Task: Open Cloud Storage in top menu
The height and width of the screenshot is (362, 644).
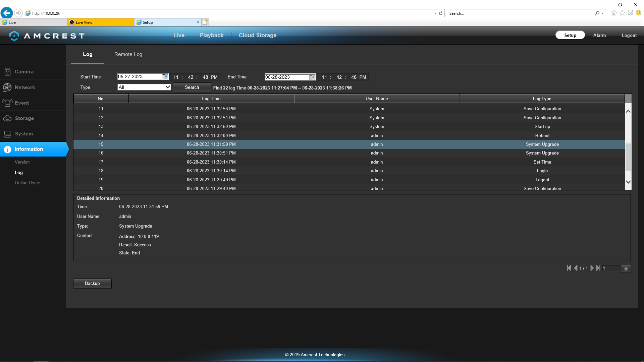Action: click(258, 36)
